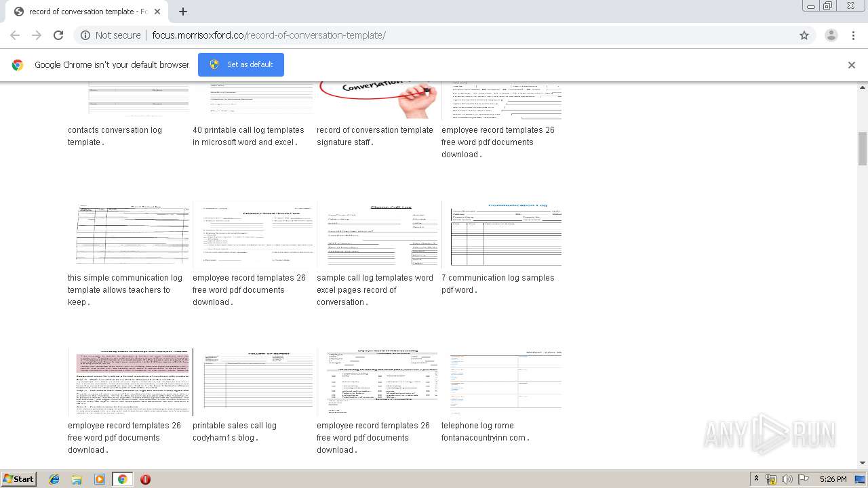Dismiss the default browser notification bar
This screenshot has width=868, height=488.
point(851,65)
